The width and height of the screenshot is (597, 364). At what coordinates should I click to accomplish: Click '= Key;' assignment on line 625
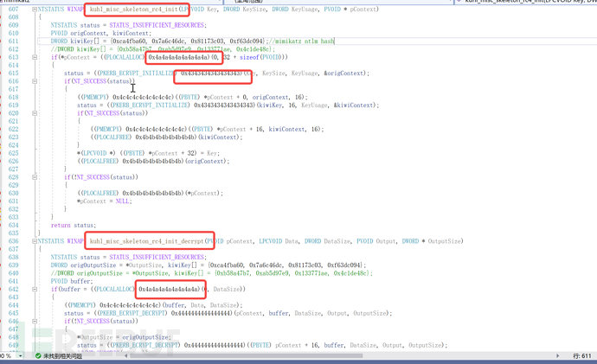tap(210, 153)
